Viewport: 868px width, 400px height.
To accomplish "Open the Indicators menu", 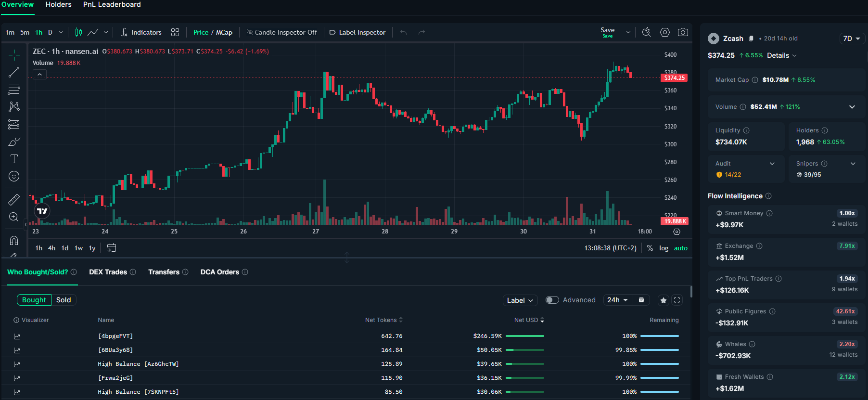I will 141,32.
